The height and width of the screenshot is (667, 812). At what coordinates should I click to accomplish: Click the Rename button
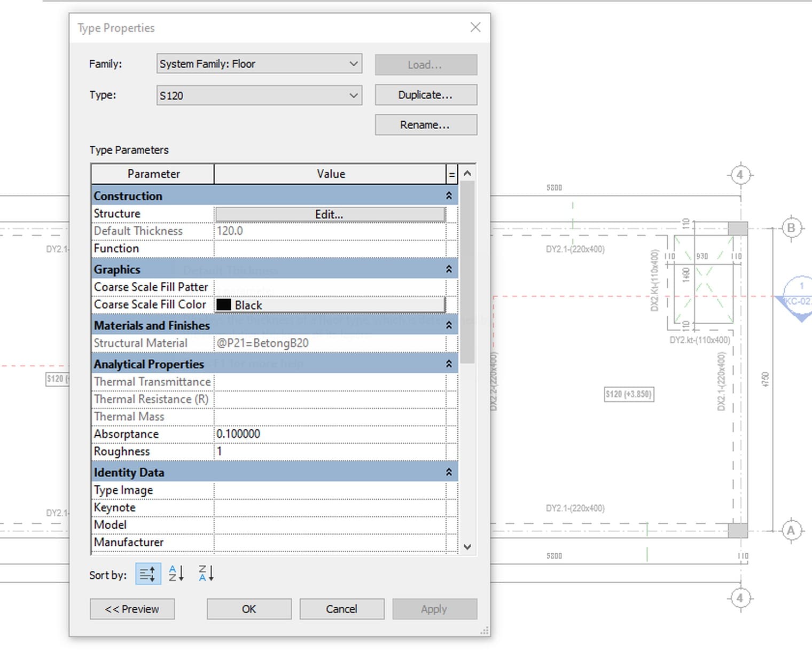click(x=426, y=125)
